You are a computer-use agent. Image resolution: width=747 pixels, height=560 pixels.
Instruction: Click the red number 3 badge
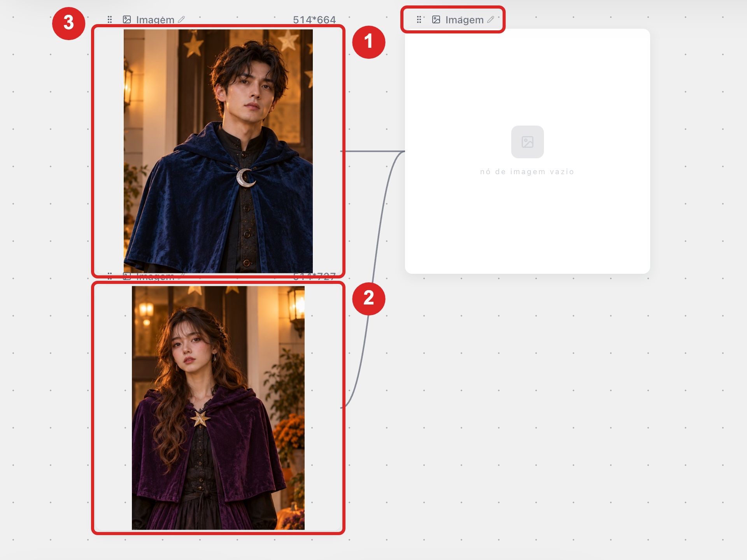click(x=69, y=23)
